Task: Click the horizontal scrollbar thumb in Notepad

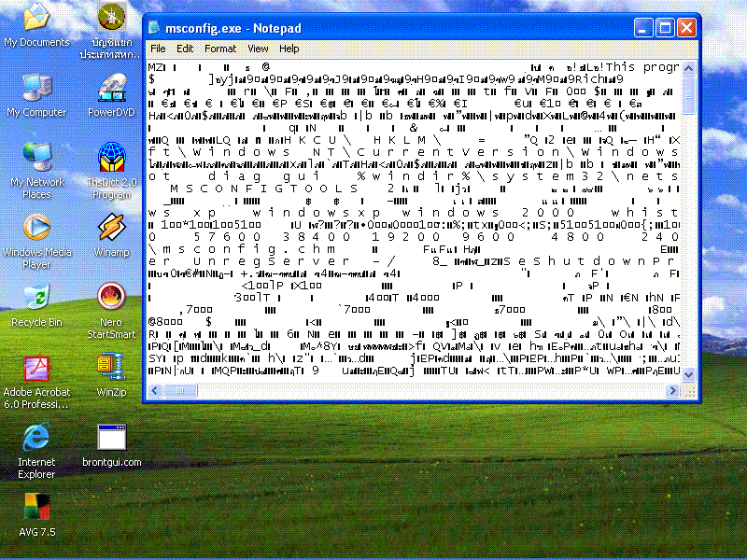Action: tap(180, 390)
